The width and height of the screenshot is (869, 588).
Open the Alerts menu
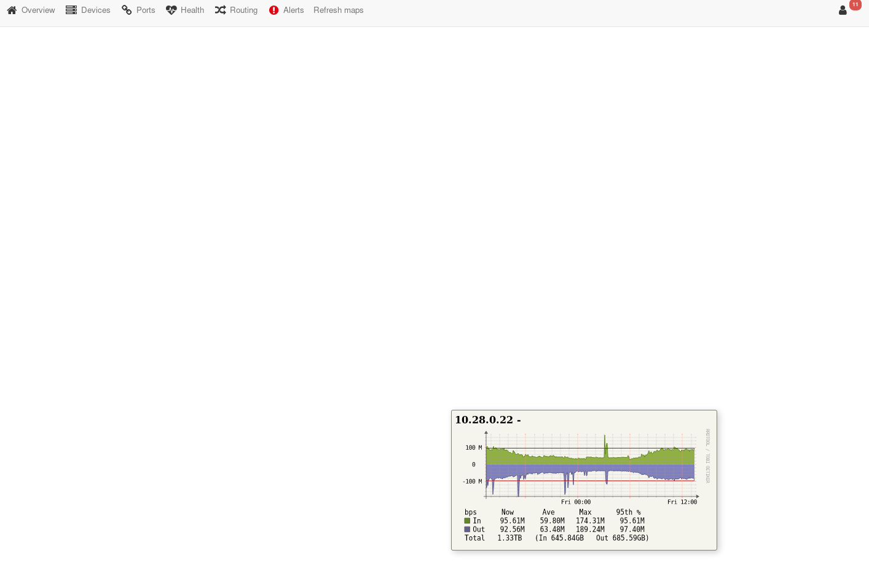coord(293,10)
